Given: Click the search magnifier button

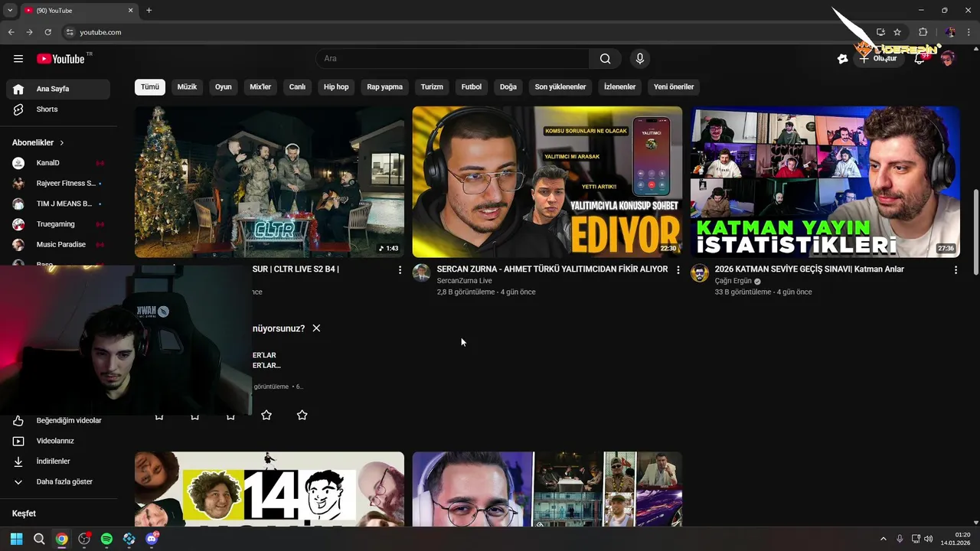Looking at the screenshot, I should 605,59.
